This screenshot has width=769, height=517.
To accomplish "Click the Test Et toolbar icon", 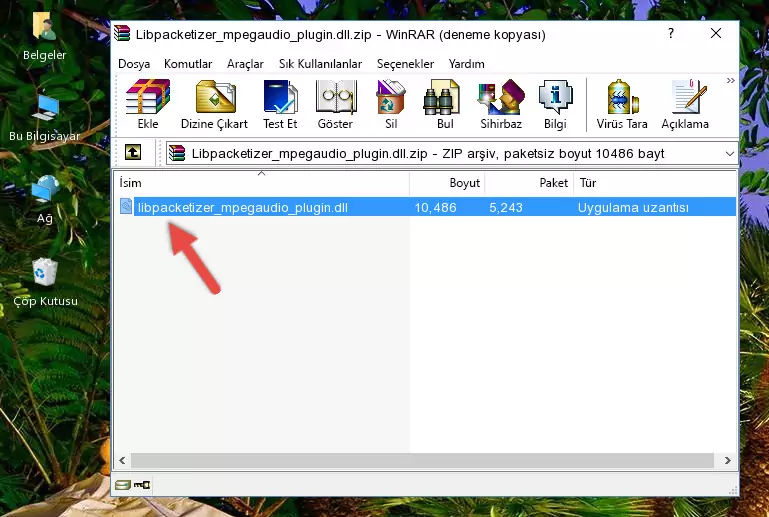I will coord(280,104).
